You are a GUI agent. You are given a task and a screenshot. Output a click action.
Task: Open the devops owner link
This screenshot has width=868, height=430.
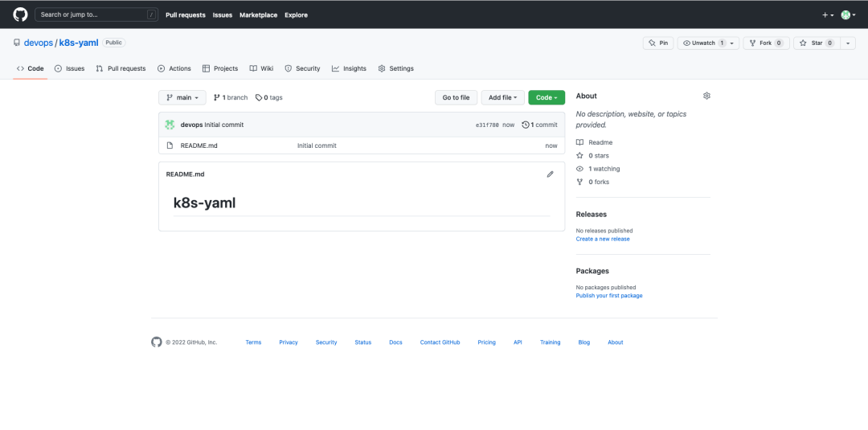click(39, 43)
